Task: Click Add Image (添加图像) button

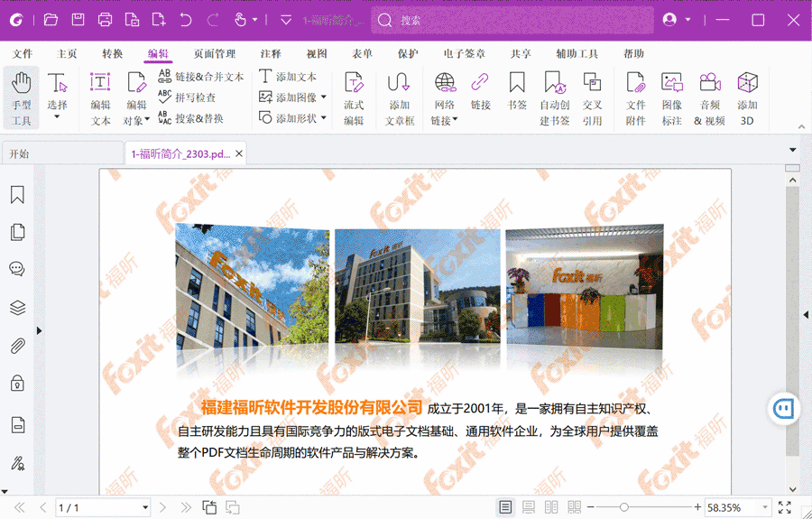Action: tap(288, 97)
